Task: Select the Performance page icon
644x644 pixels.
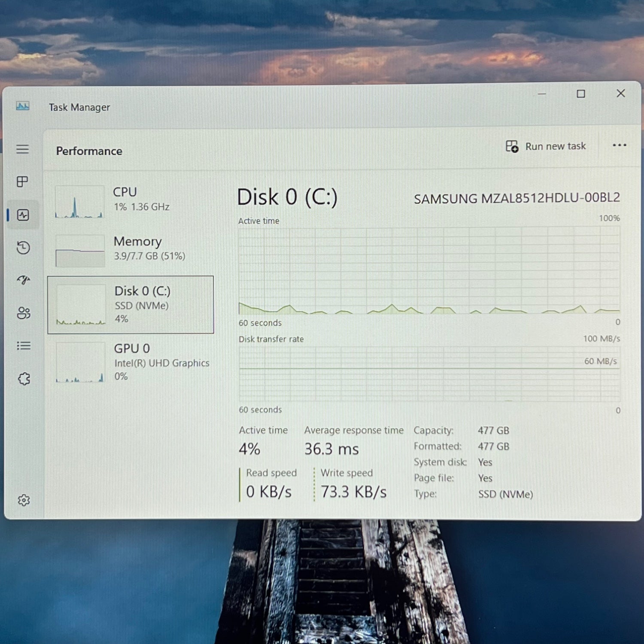Action: (x=23, y=215)
